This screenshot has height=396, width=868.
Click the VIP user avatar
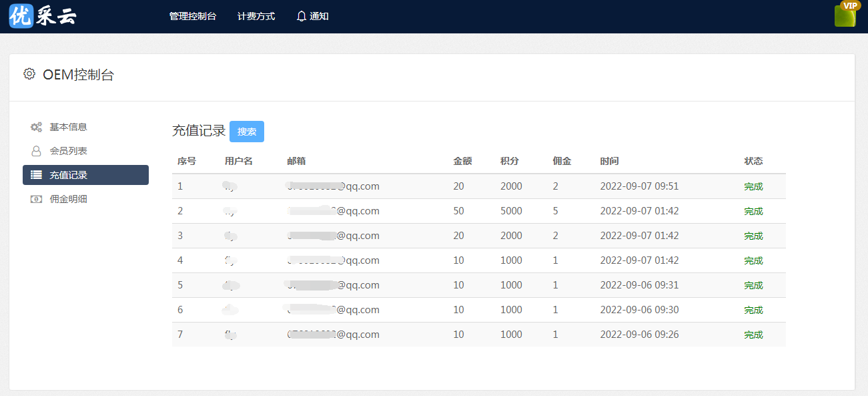[x=845, y=15]
